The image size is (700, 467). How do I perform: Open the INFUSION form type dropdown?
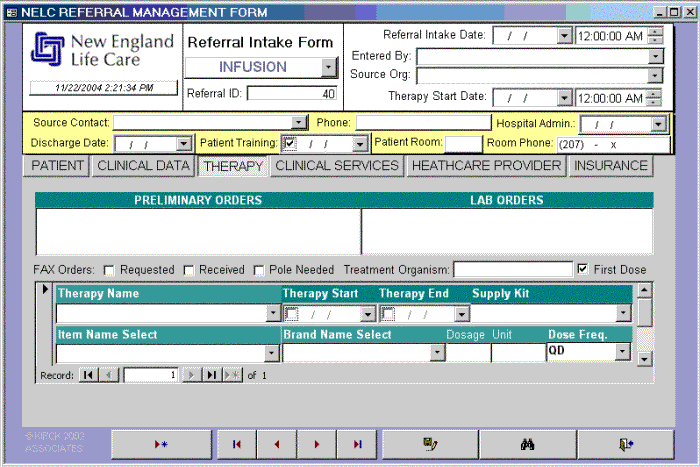329,67
